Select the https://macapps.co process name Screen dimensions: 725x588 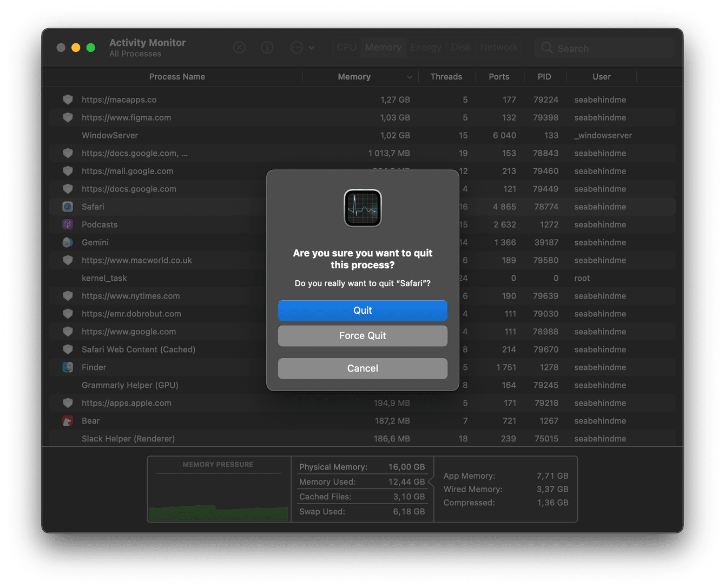[119, 100]
